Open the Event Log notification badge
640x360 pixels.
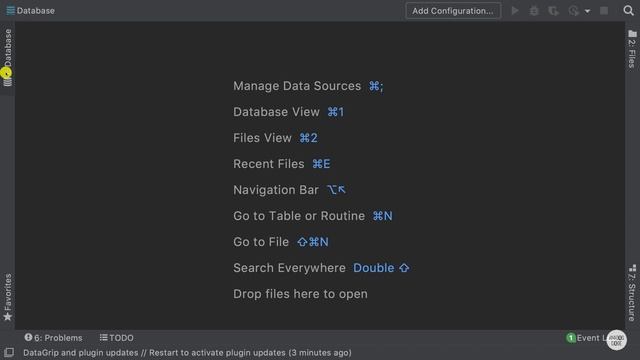pyautogui.click(x=586, y=338)
